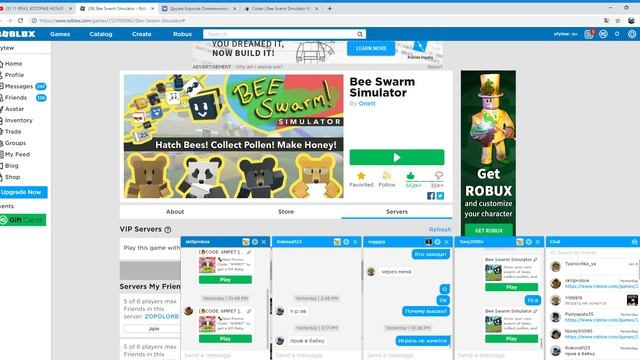Image resolution: width=640 pixels, height=360 pixels.
Task: Open Create in the top navigation
Action: (142, 34)
